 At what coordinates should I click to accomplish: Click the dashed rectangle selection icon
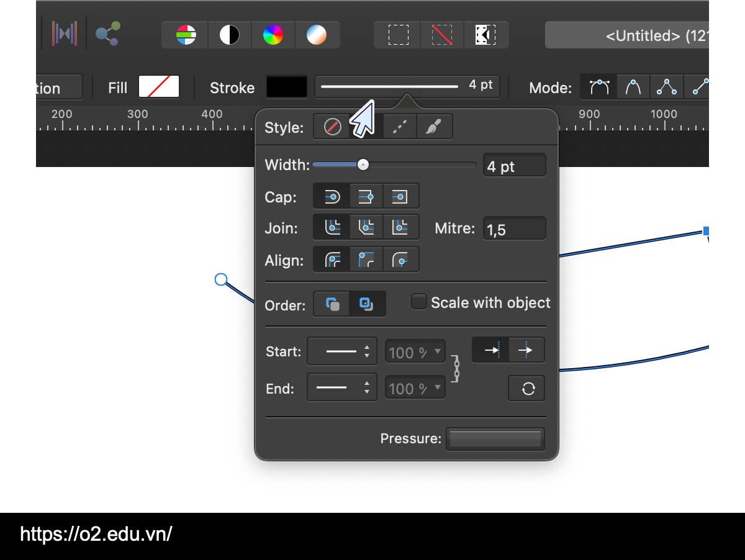click(398, 35)
